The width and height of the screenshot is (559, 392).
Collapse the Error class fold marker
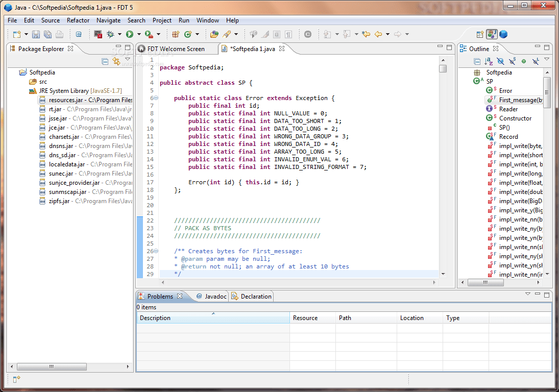[x=156, y=98]
